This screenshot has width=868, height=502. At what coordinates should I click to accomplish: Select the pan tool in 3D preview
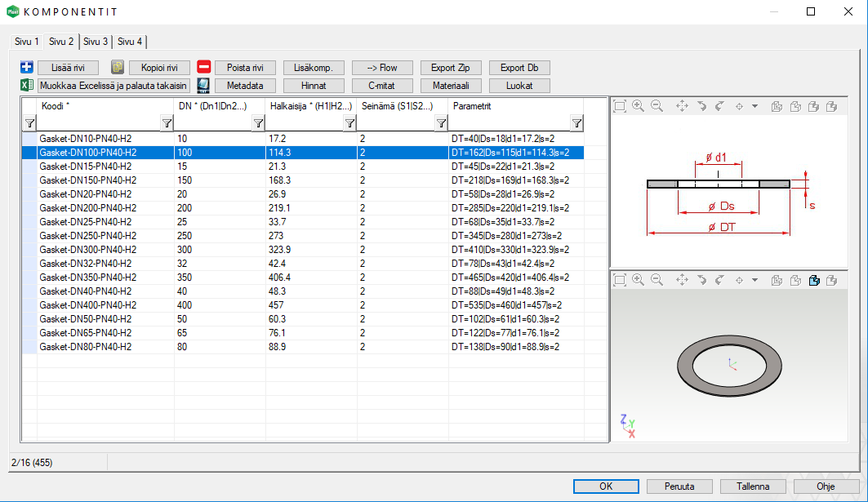(682, 280)
